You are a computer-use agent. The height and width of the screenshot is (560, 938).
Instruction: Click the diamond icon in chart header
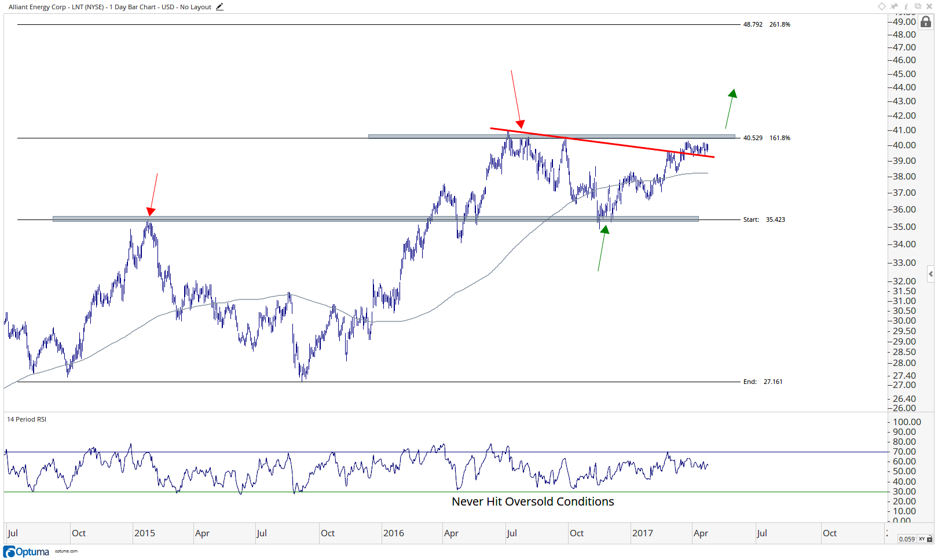pos(882,6)
